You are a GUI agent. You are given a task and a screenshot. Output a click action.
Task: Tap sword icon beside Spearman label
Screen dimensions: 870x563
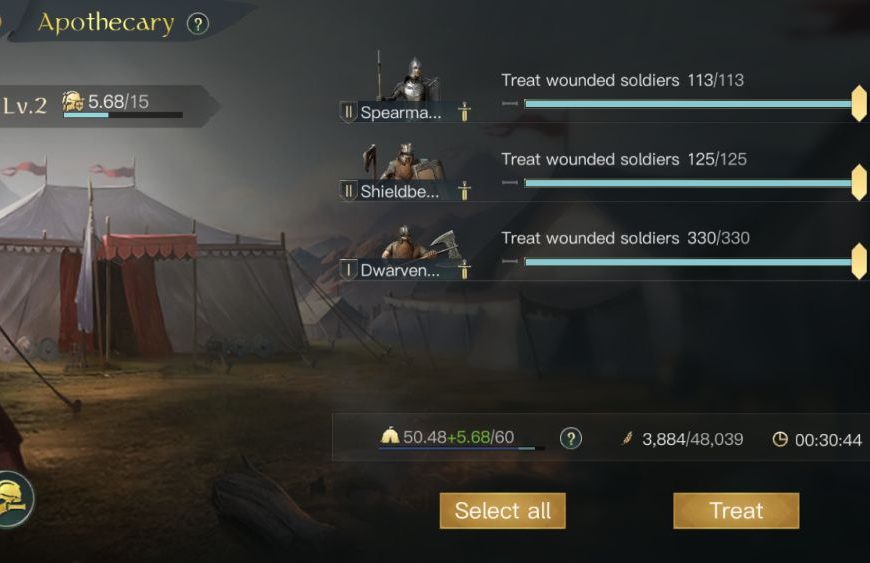coord(464,112)
